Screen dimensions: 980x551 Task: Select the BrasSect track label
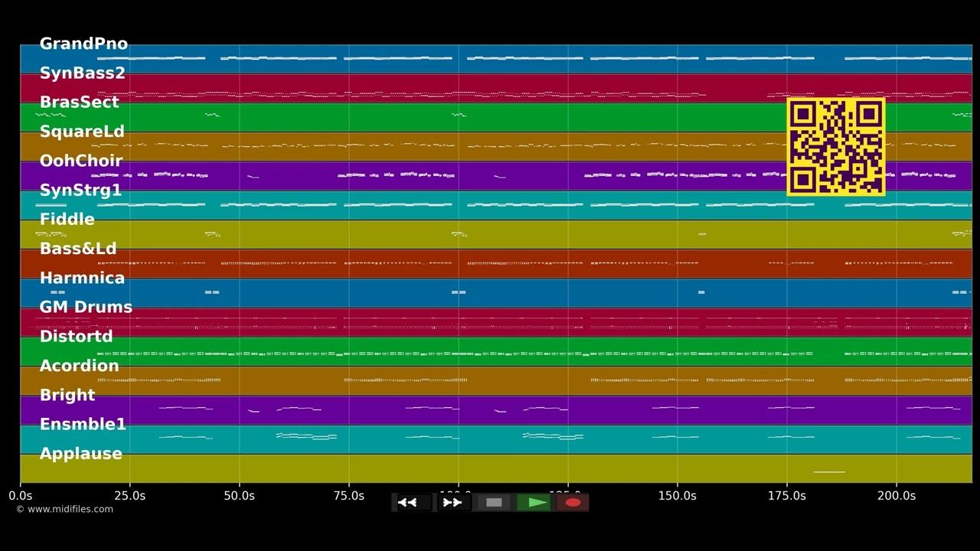click(x=79, y=102)
